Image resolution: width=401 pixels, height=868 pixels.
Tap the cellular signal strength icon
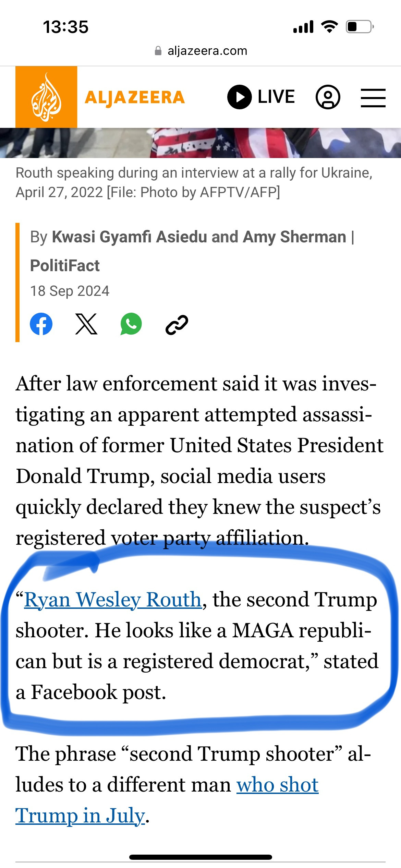pos(303,27)
